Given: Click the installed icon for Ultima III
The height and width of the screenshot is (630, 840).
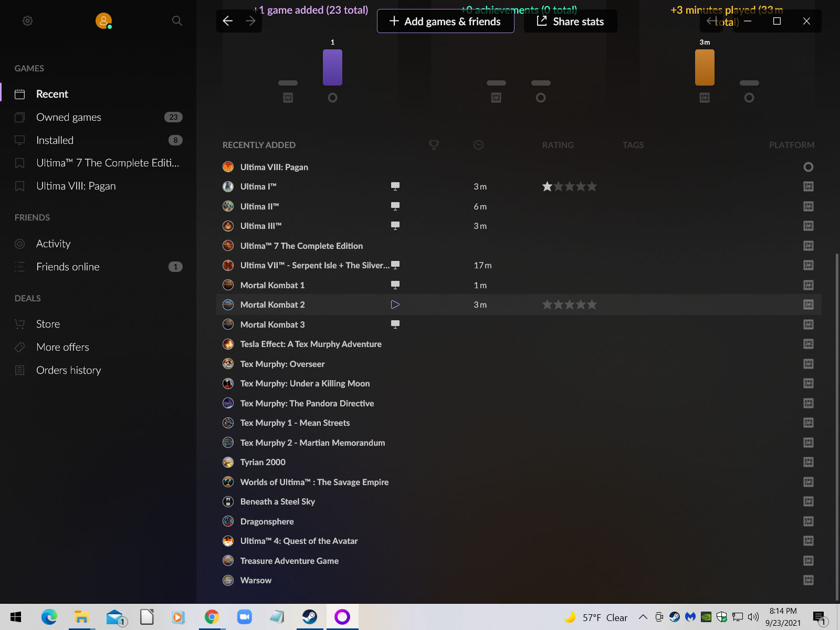Looking at the screenshot, I should coord(395,226).
